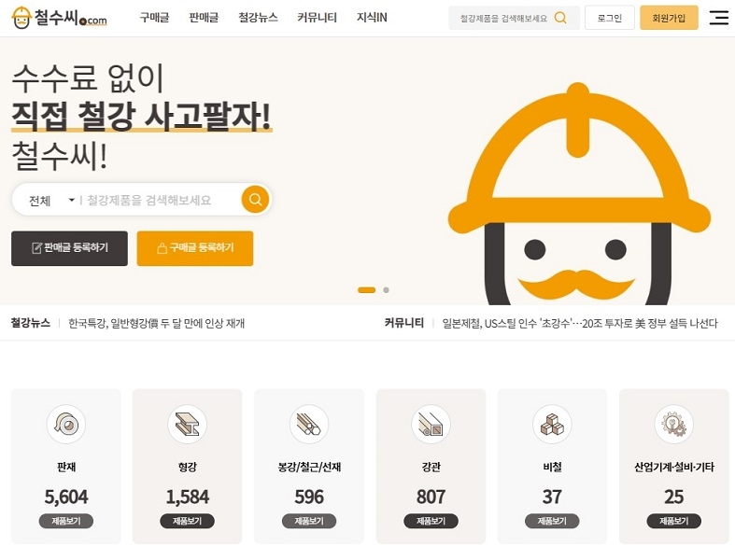Click the 로그인 button
The image size is (735, 560).
click(x=609, y=18)
